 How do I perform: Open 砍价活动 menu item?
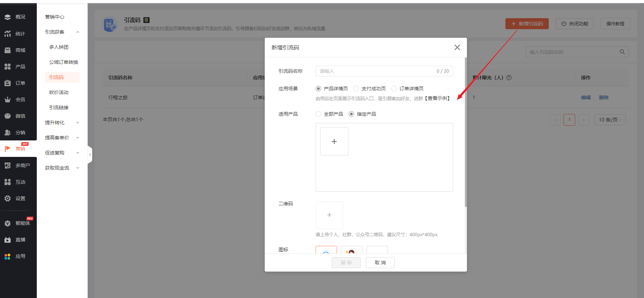click(59, 92)
